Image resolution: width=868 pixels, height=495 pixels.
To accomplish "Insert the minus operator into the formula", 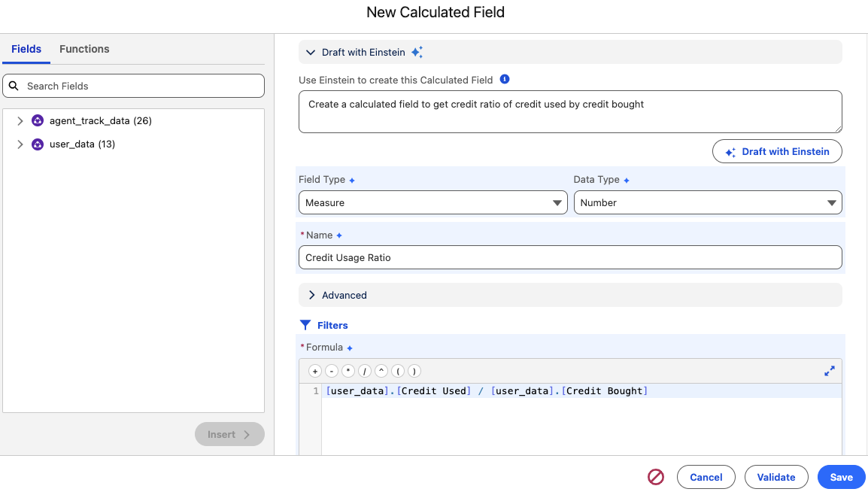I will [332, 371].
